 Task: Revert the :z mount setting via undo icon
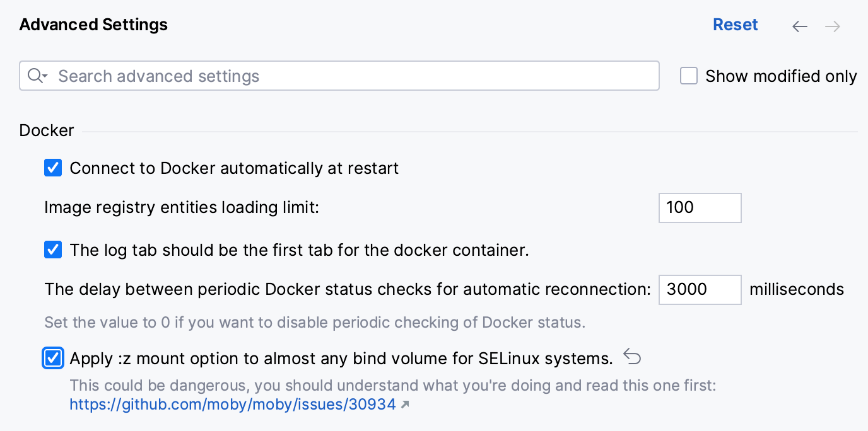632,357
